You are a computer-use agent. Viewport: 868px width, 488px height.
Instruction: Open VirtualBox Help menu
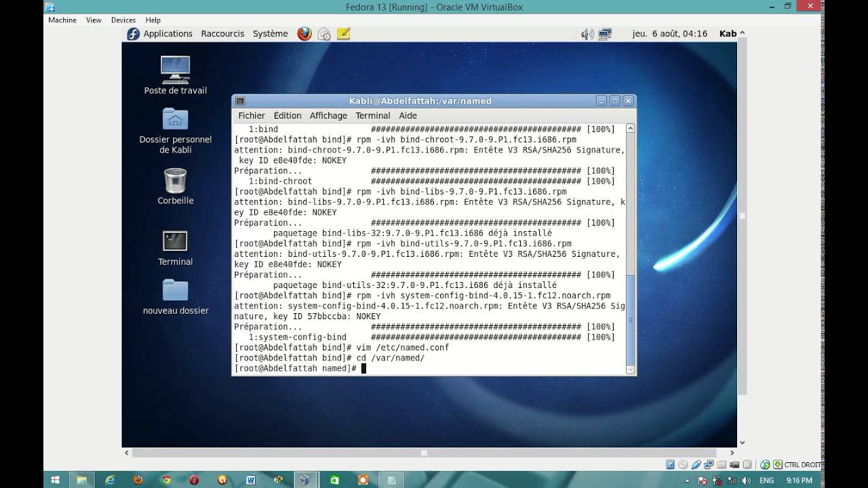pos(153,20)
